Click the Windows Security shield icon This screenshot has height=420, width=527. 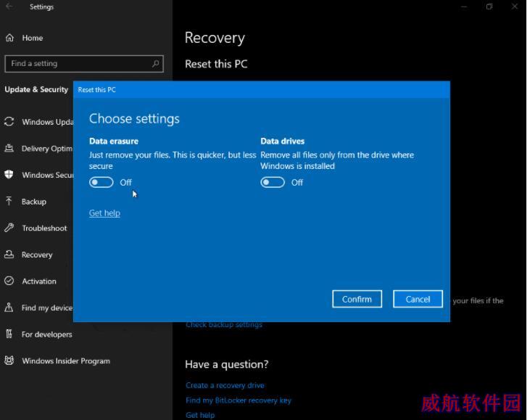pos(9,175)
